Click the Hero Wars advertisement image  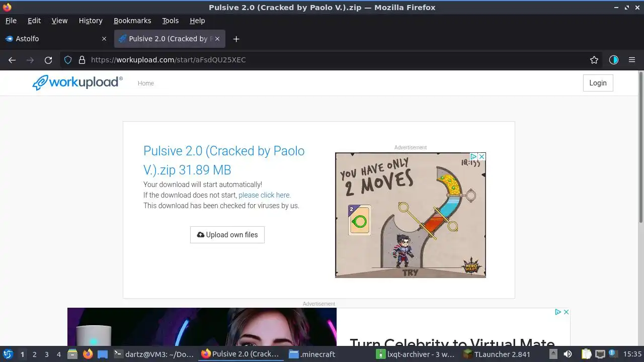click(x=411, y=215)
